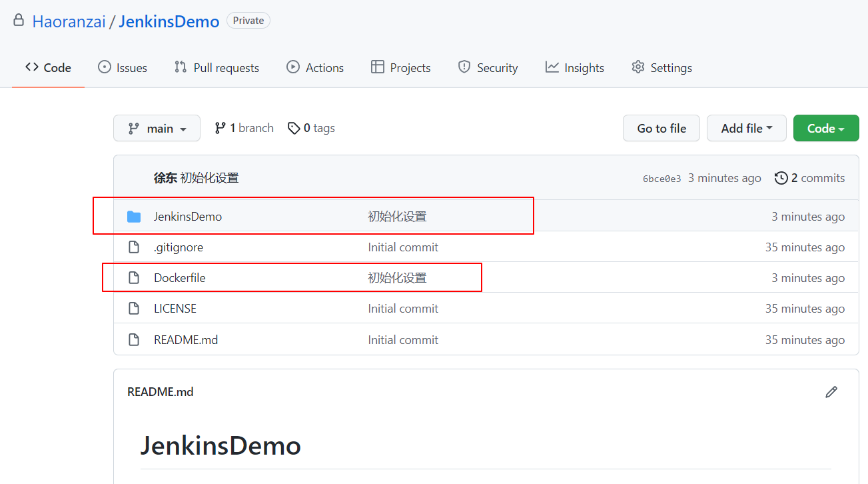The width and height of the screenshot is (868, 484).
Task: Click the README.md header in preview panel
Action: coord(161,392)
